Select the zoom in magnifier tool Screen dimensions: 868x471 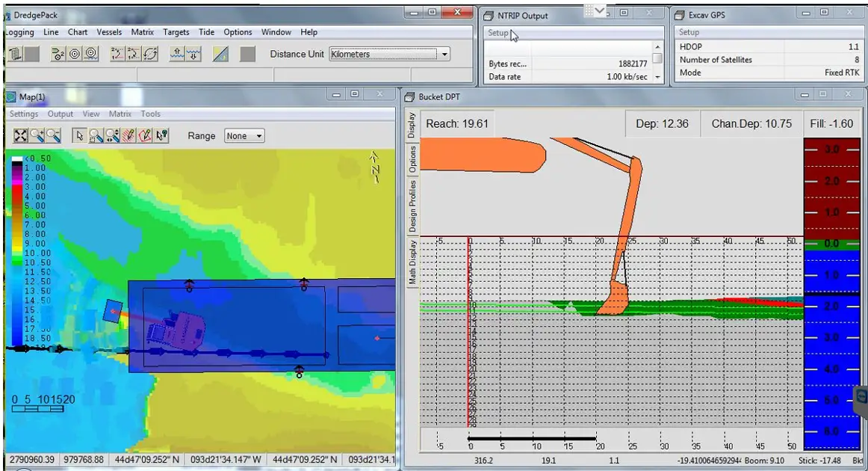[x=37, y=135]
